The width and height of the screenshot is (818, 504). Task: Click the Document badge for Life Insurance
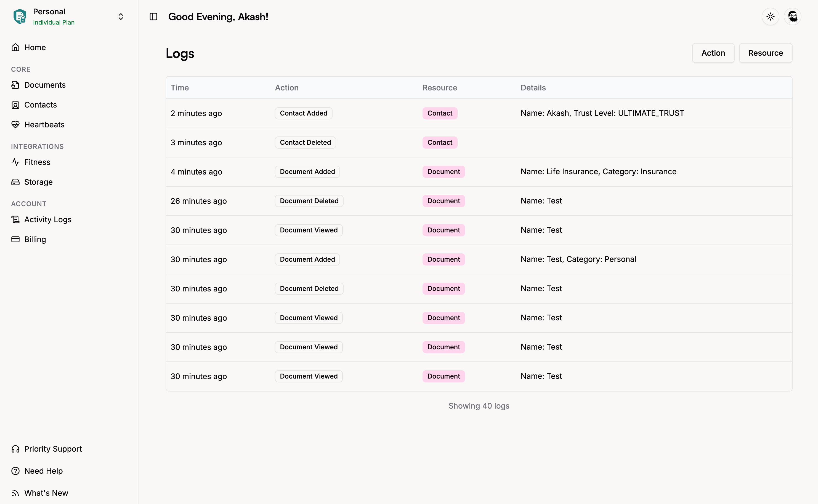point(443,172)
